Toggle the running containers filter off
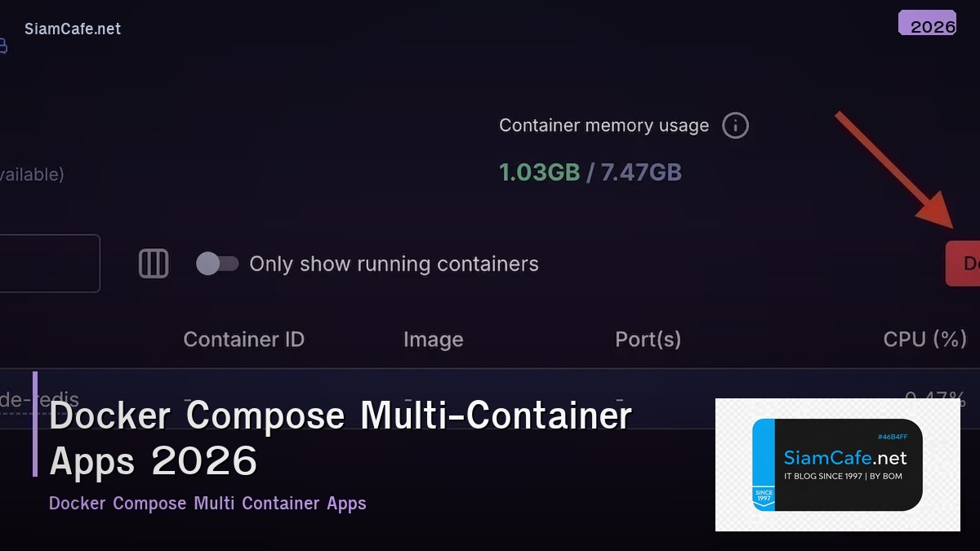The image size is (980, 551). click(x=217, y=263)
